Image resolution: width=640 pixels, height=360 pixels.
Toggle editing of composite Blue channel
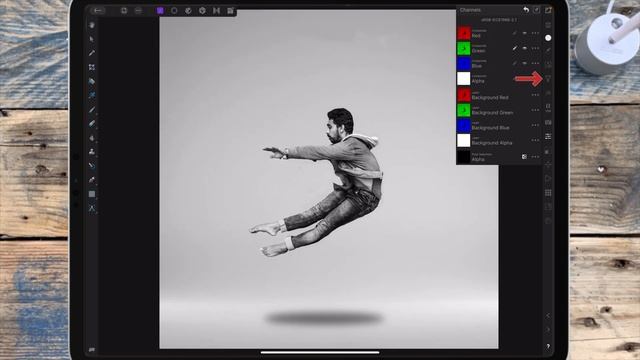[515, 63]
